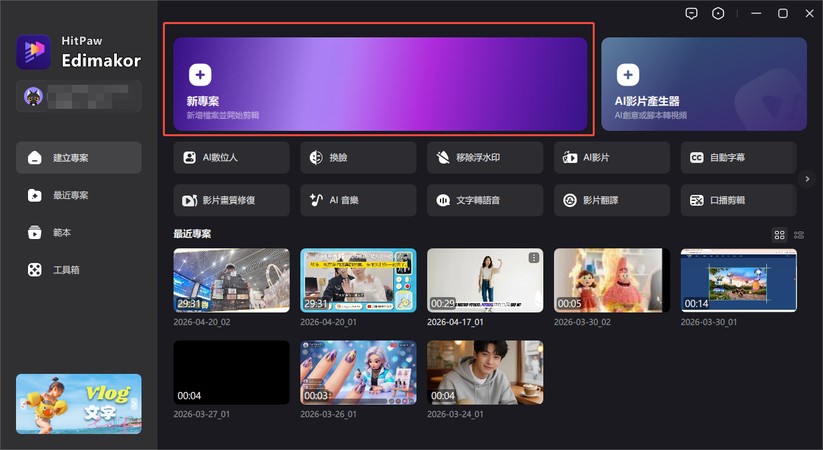Image resolution: width=823 pixels, height=450 pixels.
Task: Click the plus icon on AI影片產生器 card
Action: click(x=628, y=75)
